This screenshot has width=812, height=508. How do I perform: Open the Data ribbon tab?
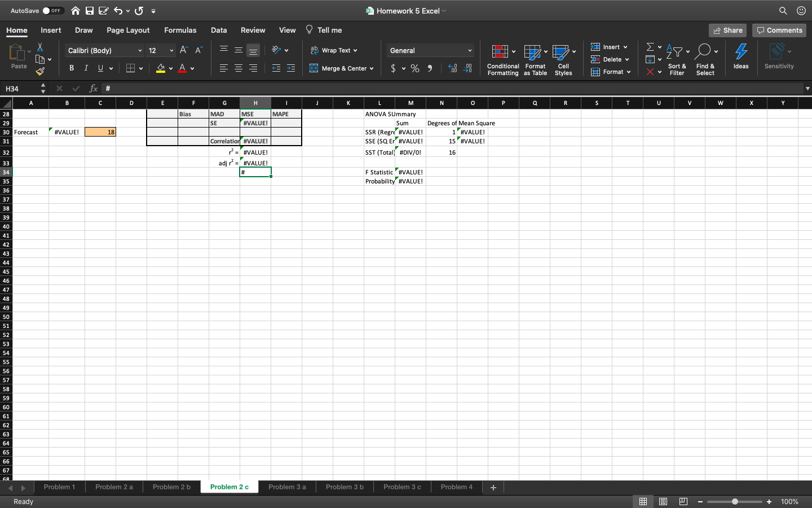tap(219, 30)
